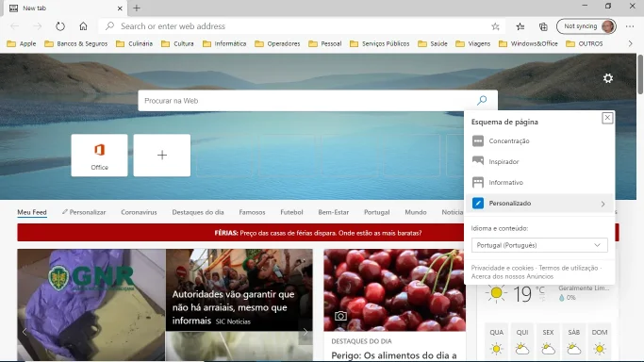Add a new quick link tile
Viewport: 644px width, 362px height.
click(162, 156)
